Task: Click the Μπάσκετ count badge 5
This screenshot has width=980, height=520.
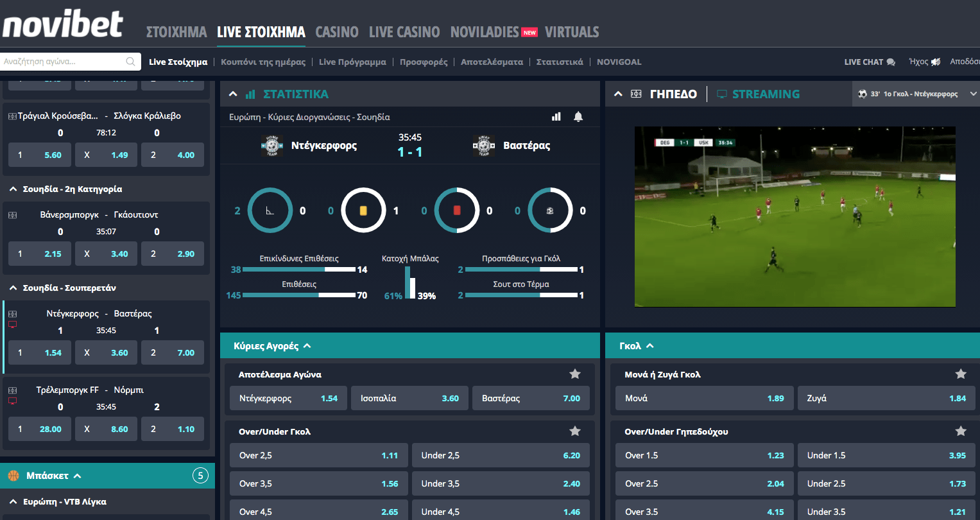Action: pyautogui.click(x=200, y=476)
